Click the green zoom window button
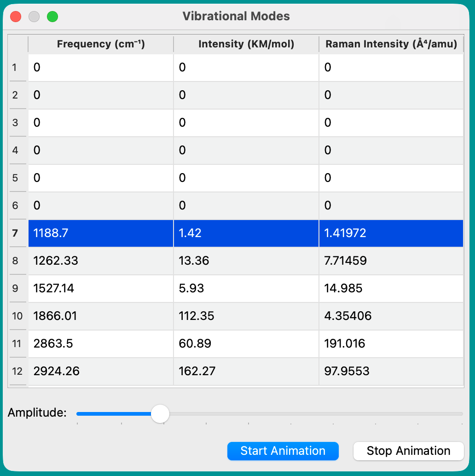Viewport: 475px width, 476px height. [x=52, y=17]
